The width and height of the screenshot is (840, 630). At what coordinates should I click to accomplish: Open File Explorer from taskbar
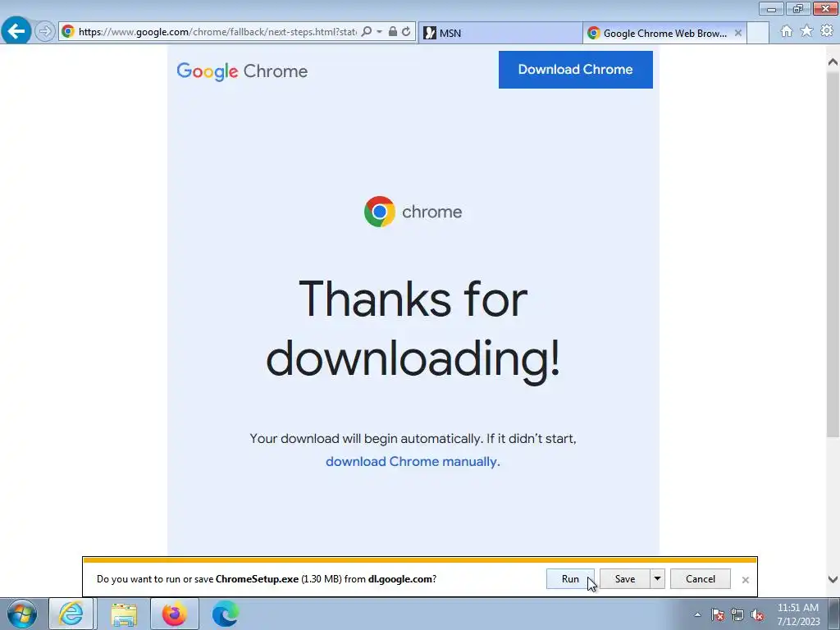point(124,614)
